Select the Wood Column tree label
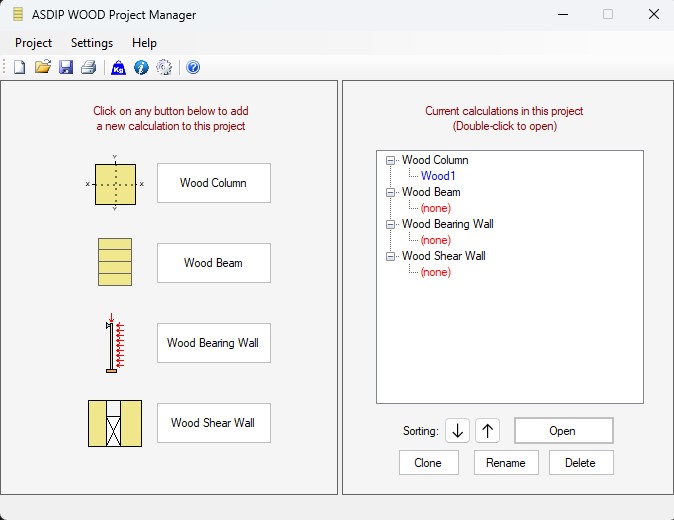 (x=435, y=160)
